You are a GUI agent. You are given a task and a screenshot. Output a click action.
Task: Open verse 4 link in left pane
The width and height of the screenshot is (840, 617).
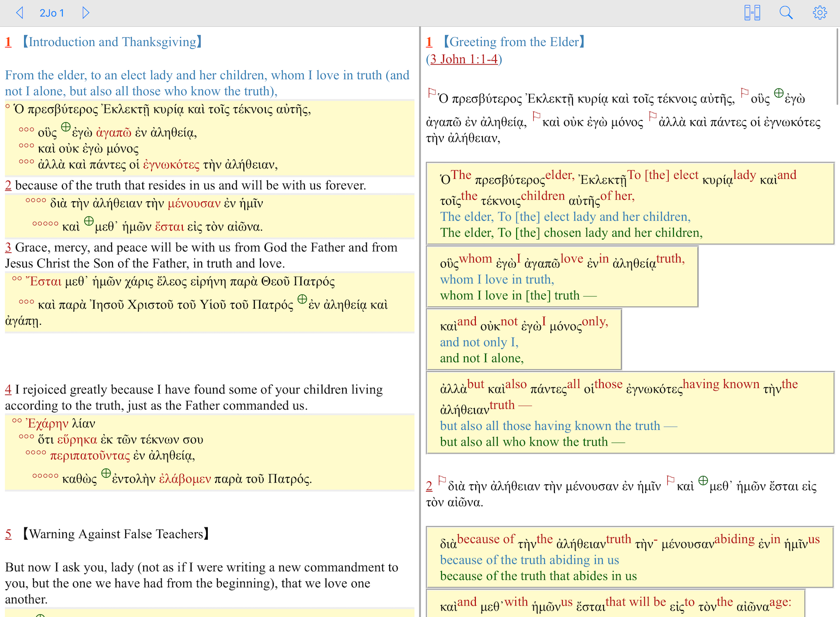point(8,389)
